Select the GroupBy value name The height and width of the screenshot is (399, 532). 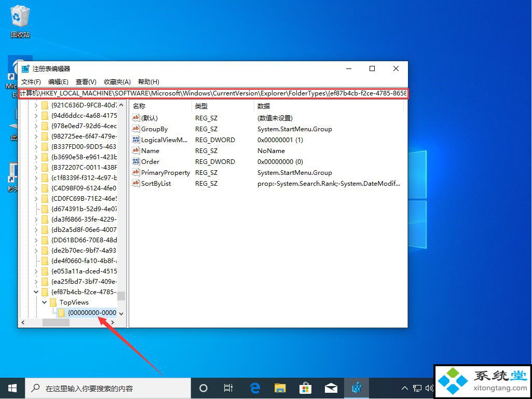click(154, 129)
